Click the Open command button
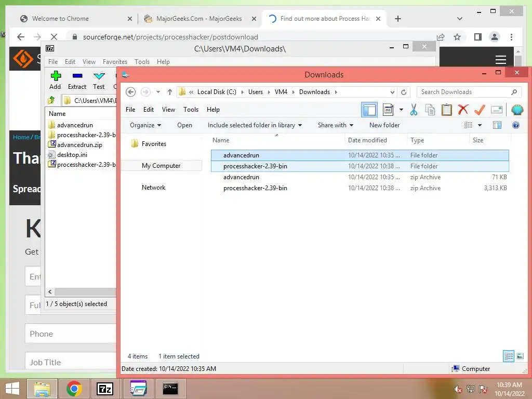 tap(184, 125)
